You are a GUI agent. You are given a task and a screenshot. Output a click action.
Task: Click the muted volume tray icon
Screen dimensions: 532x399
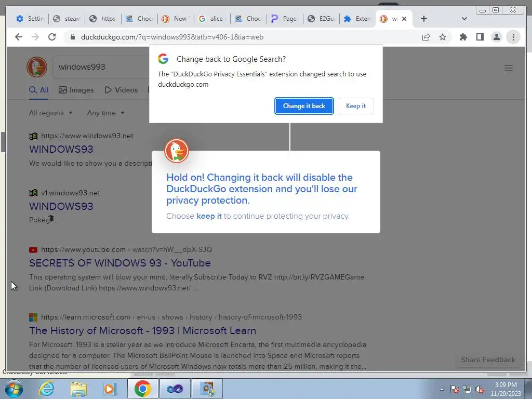[480, 389]
